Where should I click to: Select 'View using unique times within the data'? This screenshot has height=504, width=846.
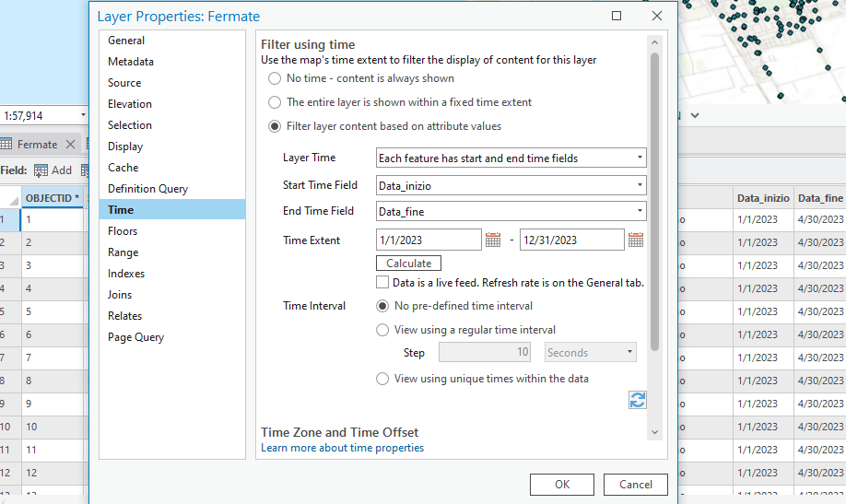coord(382,379)
